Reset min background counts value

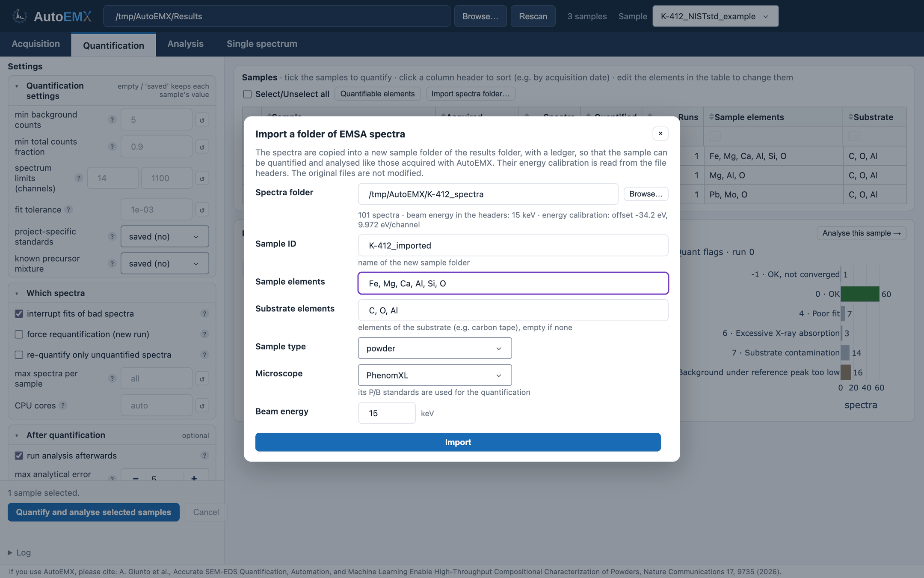(x=202, y=120)
